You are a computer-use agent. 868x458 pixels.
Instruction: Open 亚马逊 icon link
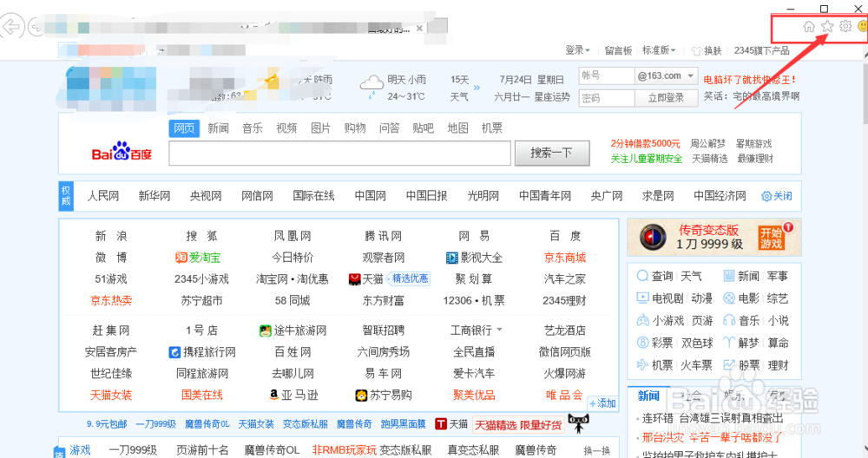[x=293, y=395]
